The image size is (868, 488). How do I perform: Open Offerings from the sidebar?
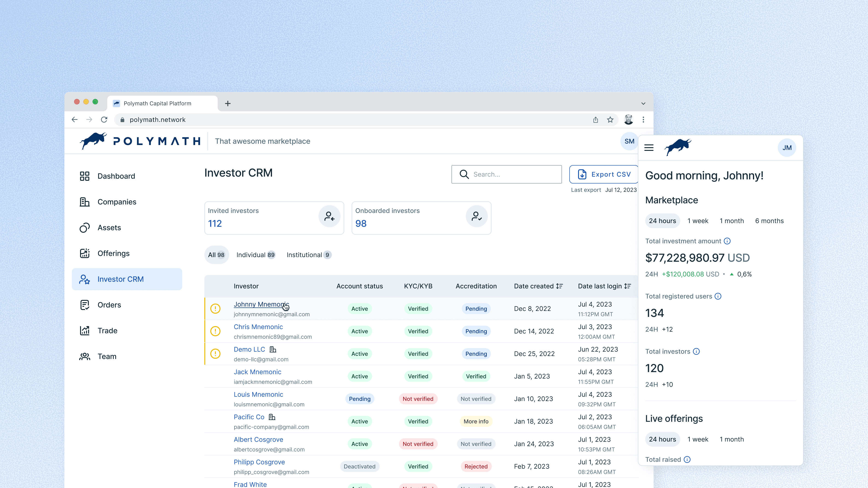point(113,253)
